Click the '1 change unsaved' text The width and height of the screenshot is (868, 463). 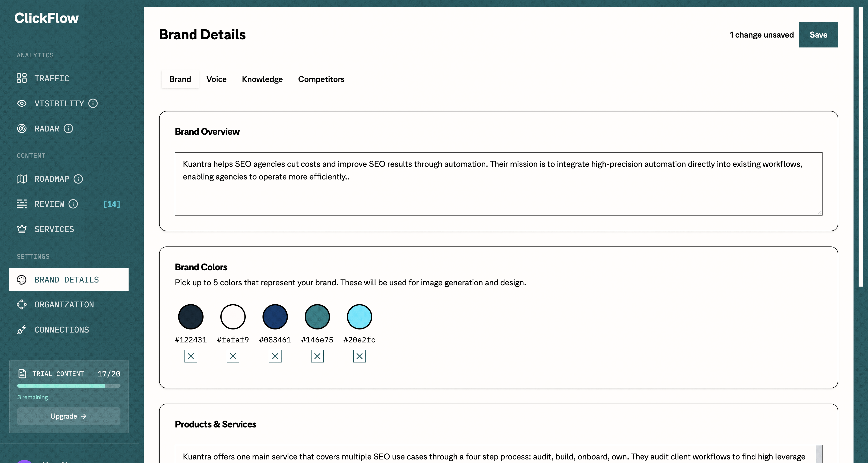(x=762, y=35)
